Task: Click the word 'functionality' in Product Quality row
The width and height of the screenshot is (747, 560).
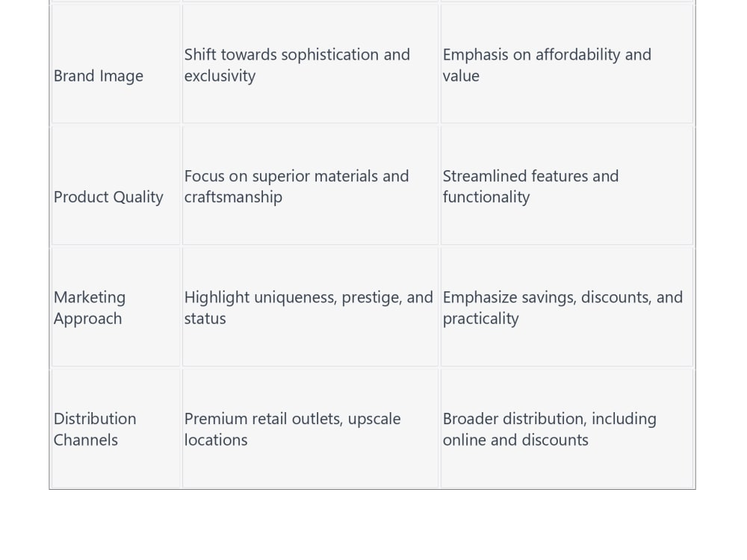Action: pyautogui.click(x=486, y=197)
